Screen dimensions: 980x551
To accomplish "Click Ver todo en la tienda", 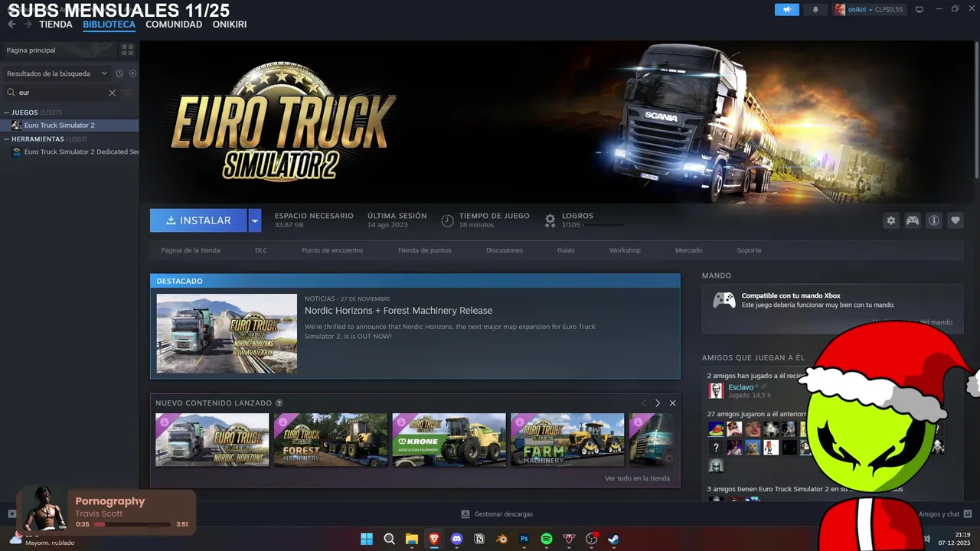I will pos(637,478).
